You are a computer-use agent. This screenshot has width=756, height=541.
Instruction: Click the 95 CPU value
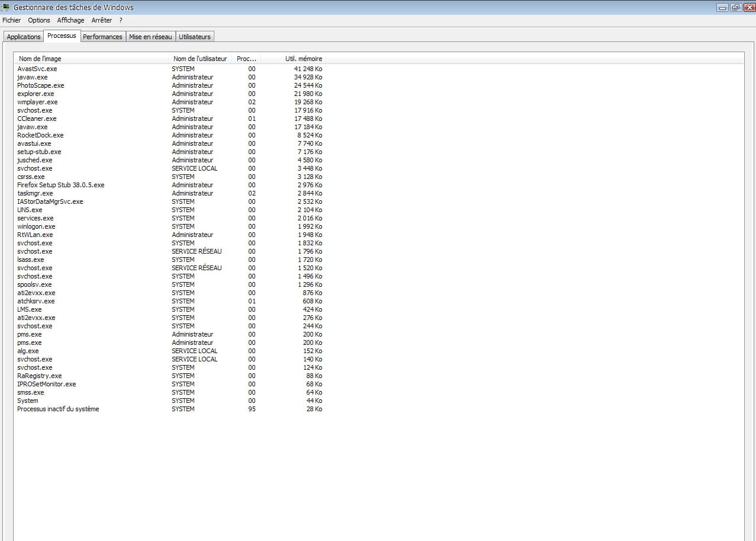252,409
